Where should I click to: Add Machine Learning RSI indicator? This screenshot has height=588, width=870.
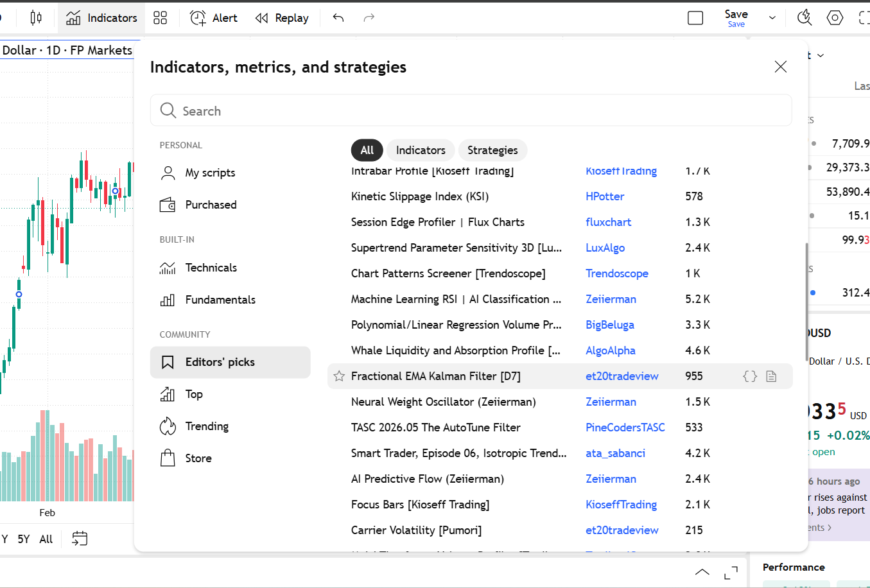coord(457,299)
